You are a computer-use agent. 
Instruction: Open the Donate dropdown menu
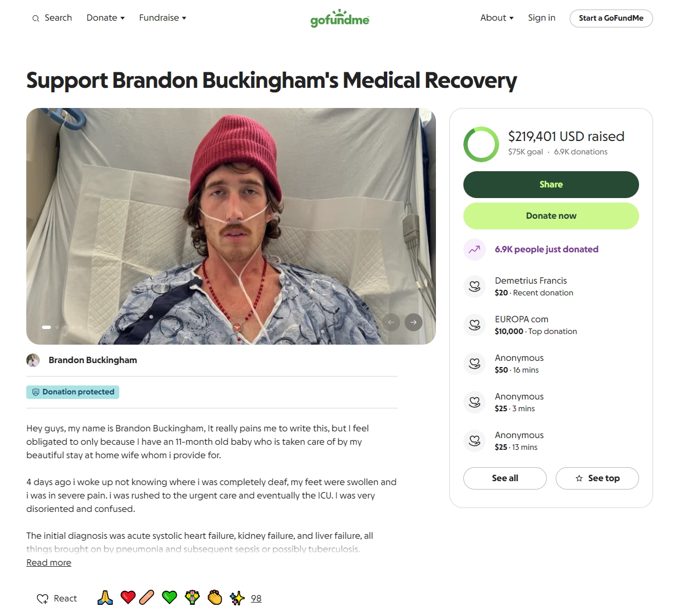click(105, 18)
